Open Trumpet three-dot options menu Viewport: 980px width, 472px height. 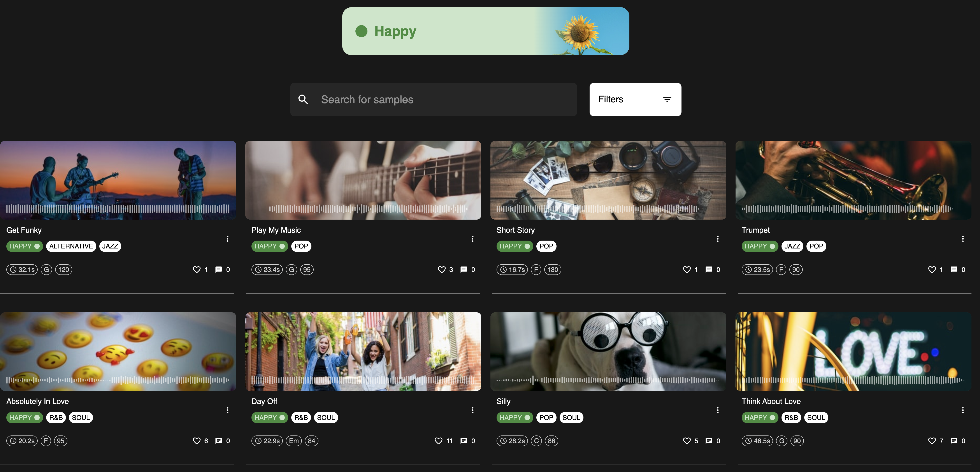point(962,239)
